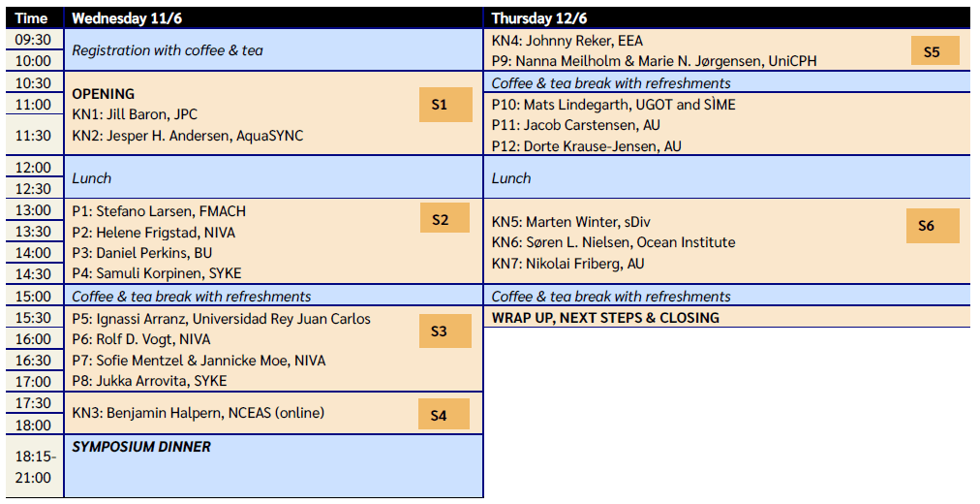Click KN3: Benjamin Halpern keynote entry
This screenshot has width=980, height=504.
[x=198, y=413]
